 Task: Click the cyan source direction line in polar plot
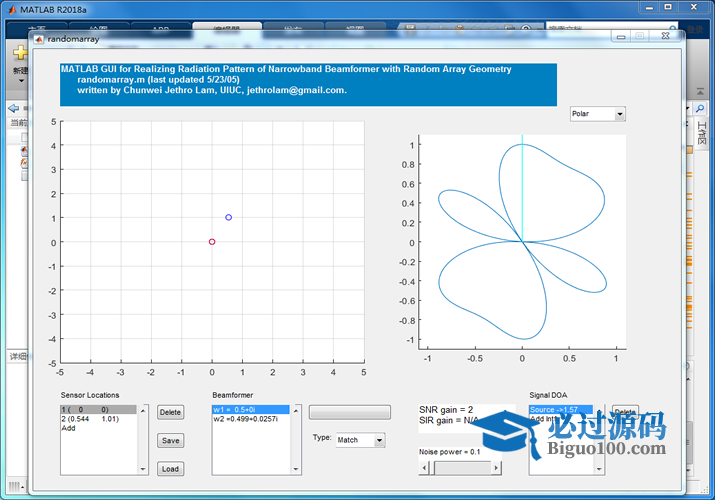click(522, 188)
